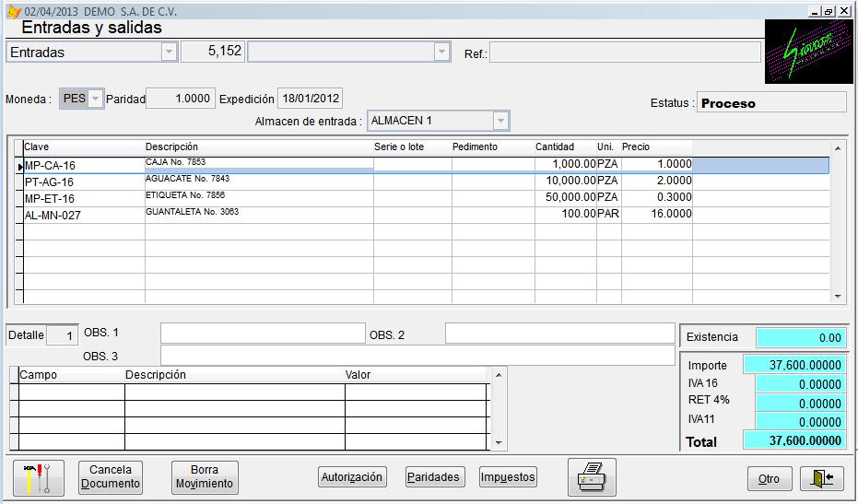Click the document number field 5,152

[213, 52]
